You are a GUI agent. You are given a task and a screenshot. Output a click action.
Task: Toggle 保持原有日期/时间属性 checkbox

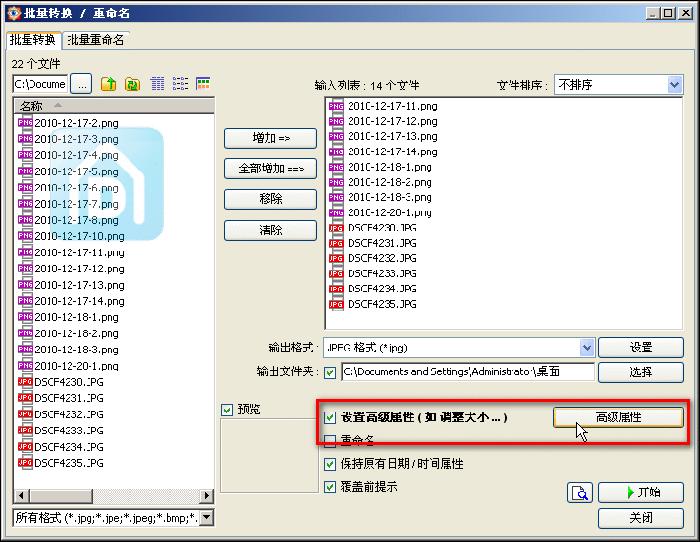coord(330,464)
